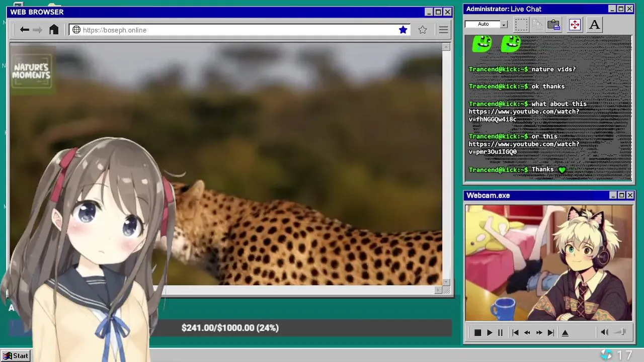Go back with the browser back arrow

point(24,30)
